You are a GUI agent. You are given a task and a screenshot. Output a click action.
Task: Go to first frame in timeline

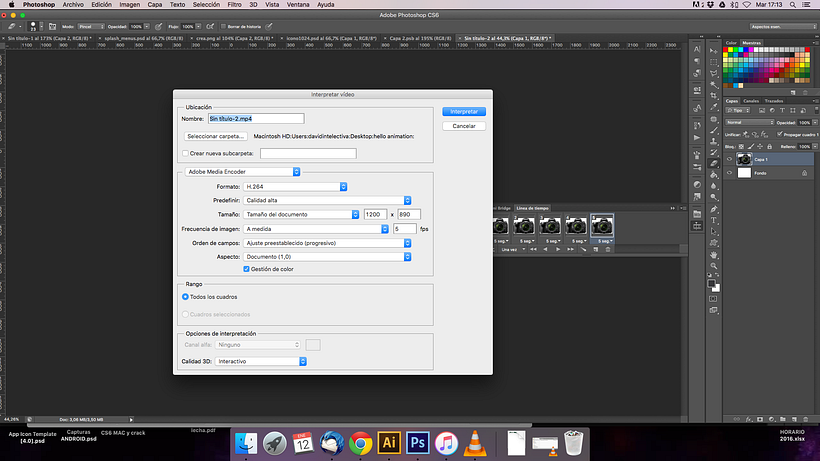(x=533, y=249)
